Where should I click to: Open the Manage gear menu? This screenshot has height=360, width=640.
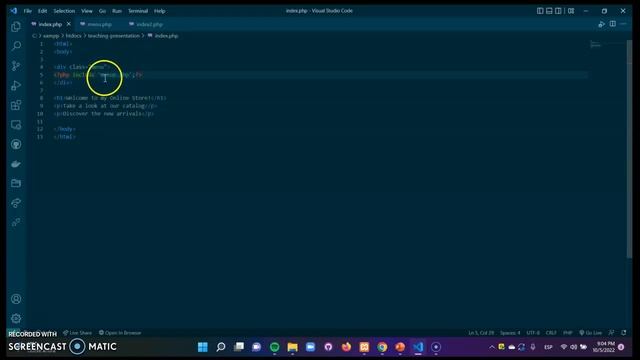(16, 318)
